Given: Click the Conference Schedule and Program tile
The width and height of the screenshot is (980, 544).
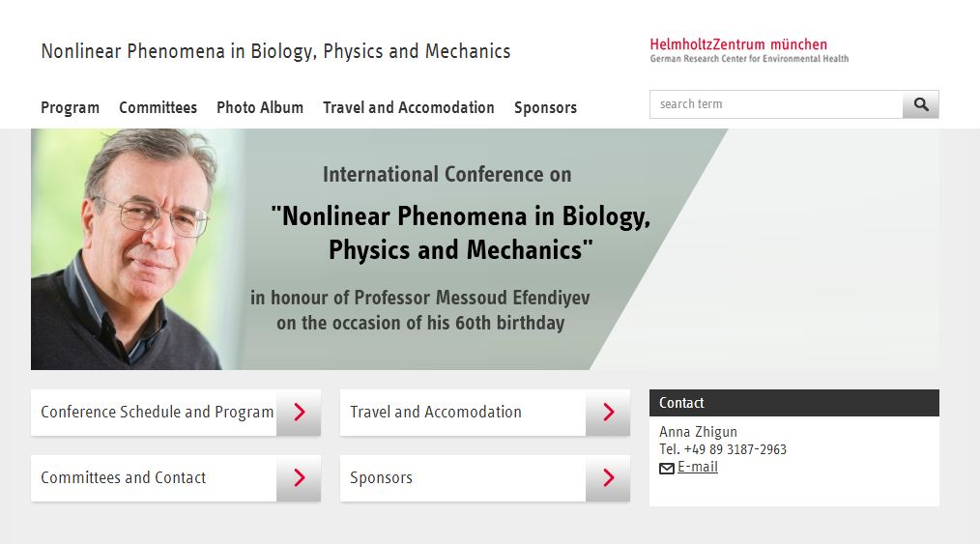Looking at the screenshot, I should coord(176,413).
